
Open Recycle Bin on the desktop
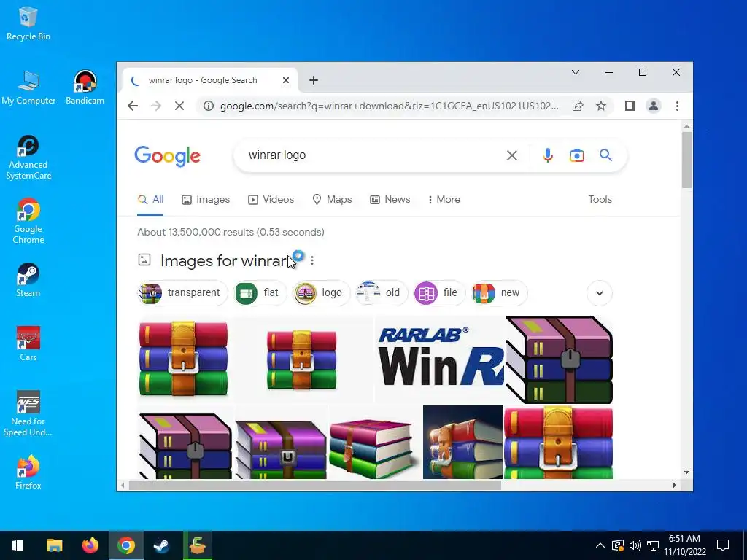pos(28,24)
